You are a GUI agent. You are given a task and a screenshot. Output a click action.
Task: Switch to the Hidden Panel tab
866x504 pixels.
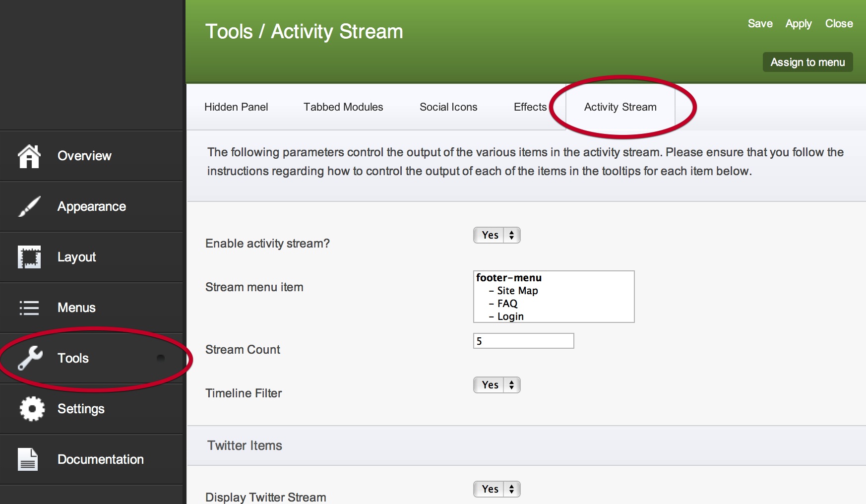236,107
